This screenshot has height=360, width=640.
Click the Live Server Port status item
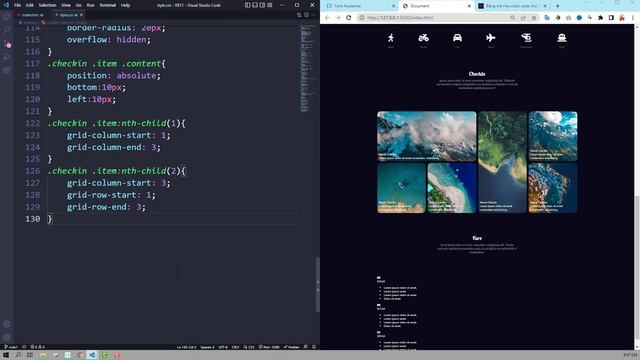click(x=269, y=347)
